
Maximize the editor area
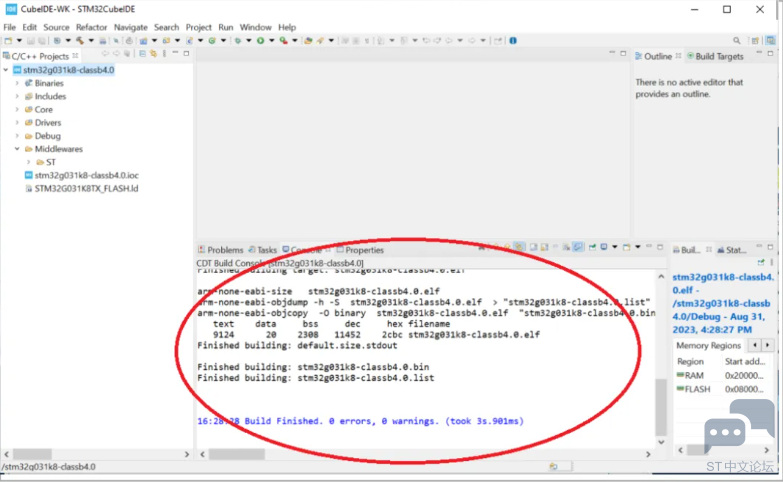pyautogui.click(x=623, y=53)
